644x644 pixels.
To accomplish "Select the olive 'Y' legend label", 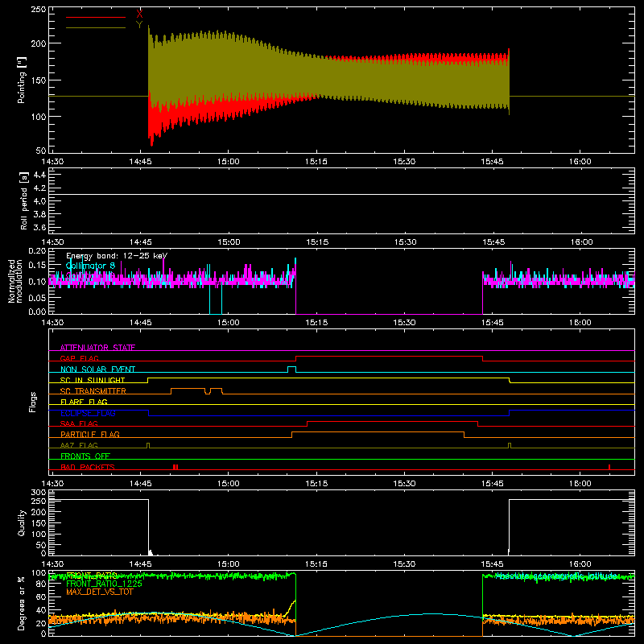I will (x=139, y=25).
